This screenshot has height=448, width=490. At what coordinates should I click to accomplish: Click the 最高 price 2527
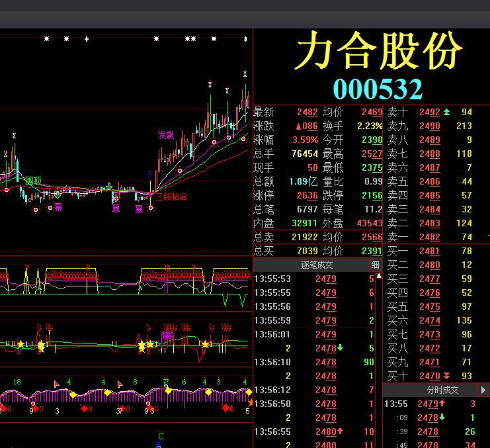click(372, 154)
